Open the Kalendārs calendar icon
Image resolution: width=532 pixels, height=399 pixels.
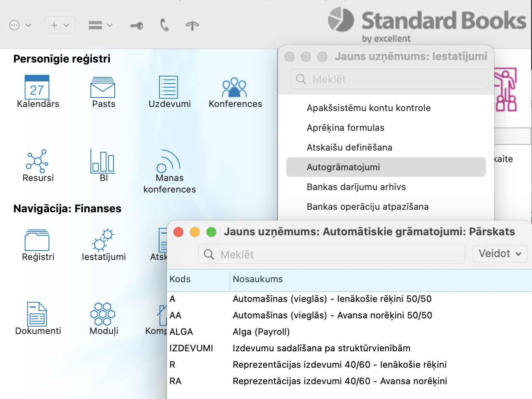(x=37, y=87)
